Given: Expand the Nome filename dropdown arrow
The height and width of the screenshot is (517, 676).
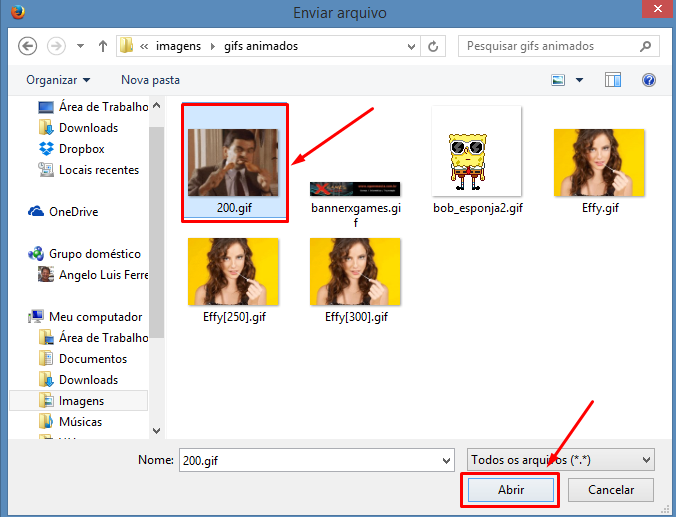Looking at the screenshot, I should click(x=447, y=461).
